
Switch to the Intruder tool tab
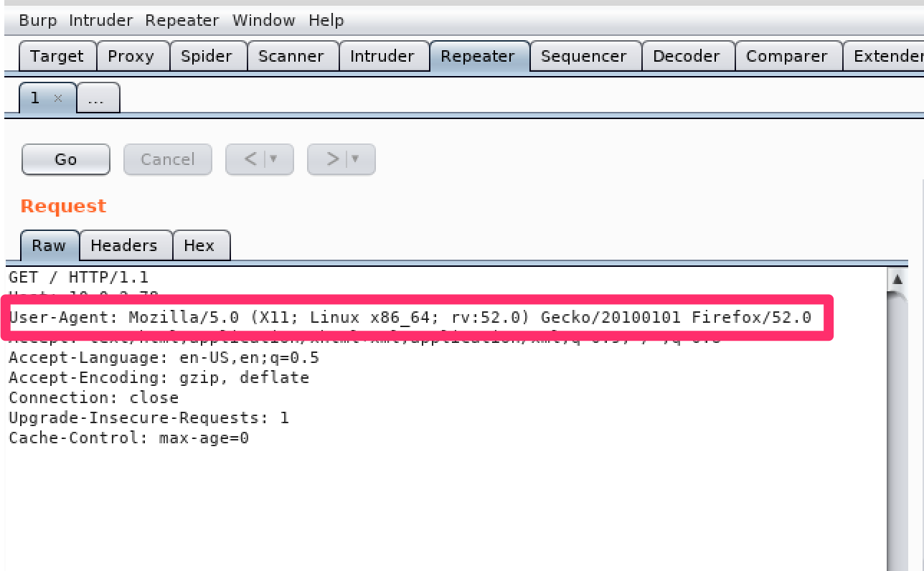(382, 56)
